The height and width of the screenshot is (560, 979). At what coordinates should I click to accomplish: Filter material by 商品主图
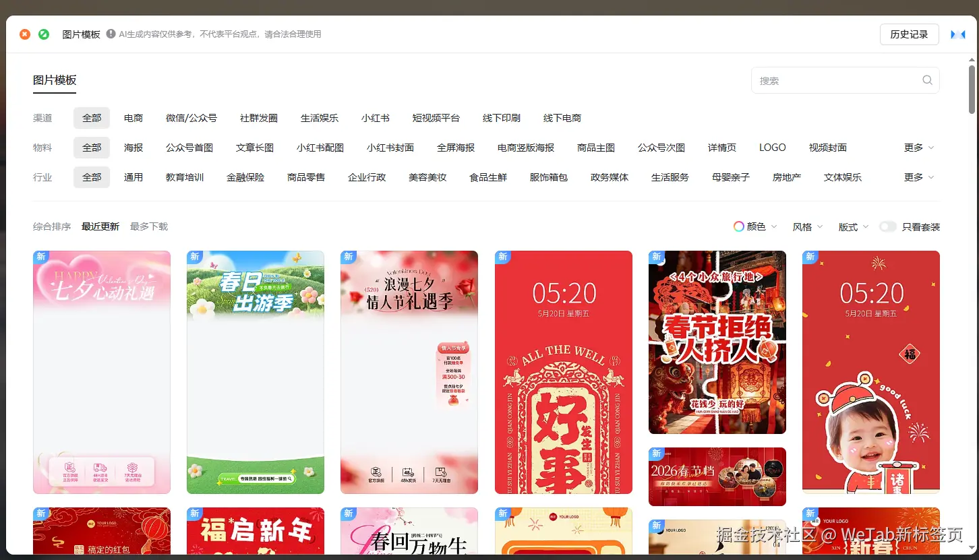point(596,148)
